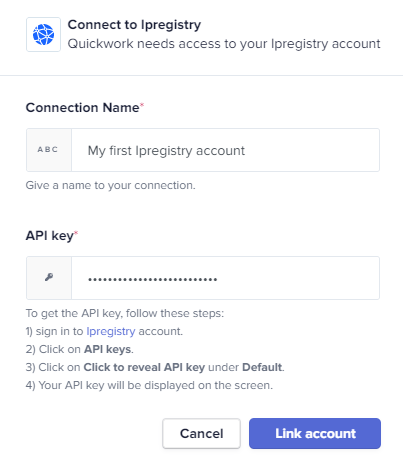Click the Ipregistry globe logo icon
Screen dimensions: 403x463
point(43,34)
